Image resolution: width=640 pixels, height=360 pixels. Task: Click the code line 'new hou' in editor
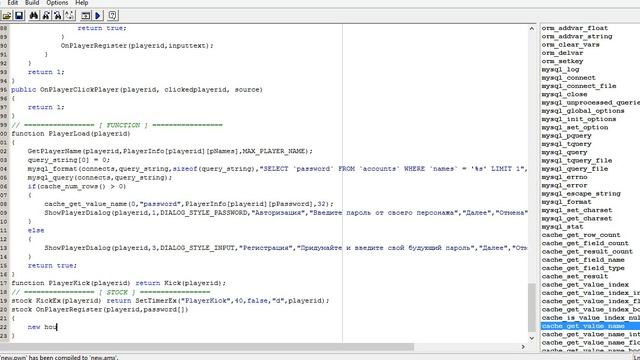coord(42,327)
